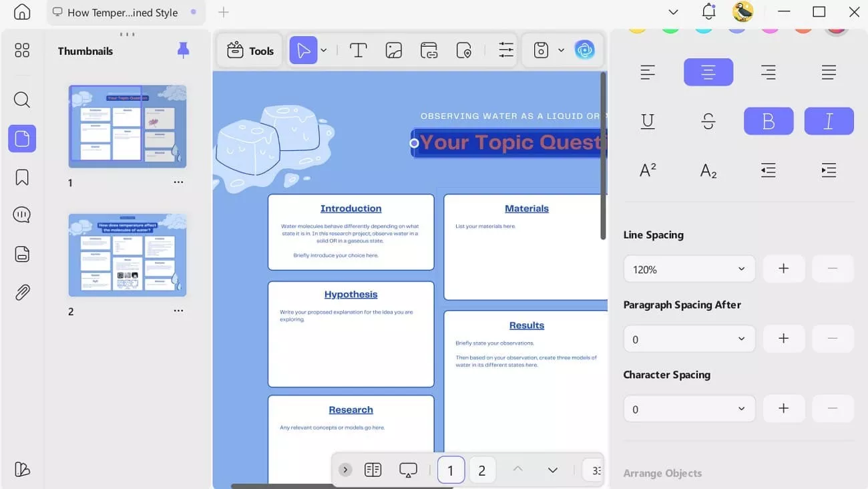Jump to page 2 in the bottom bar

[482, 470]
